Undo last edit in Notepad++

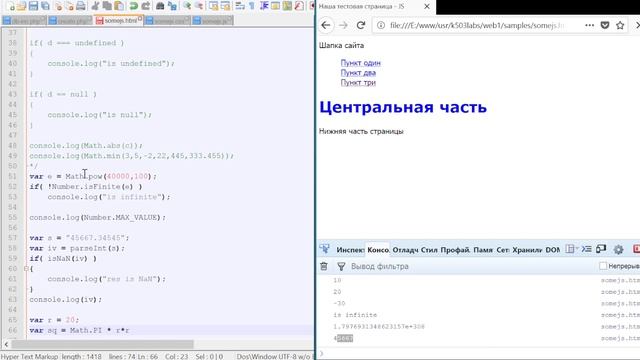[x=133, y=6]
